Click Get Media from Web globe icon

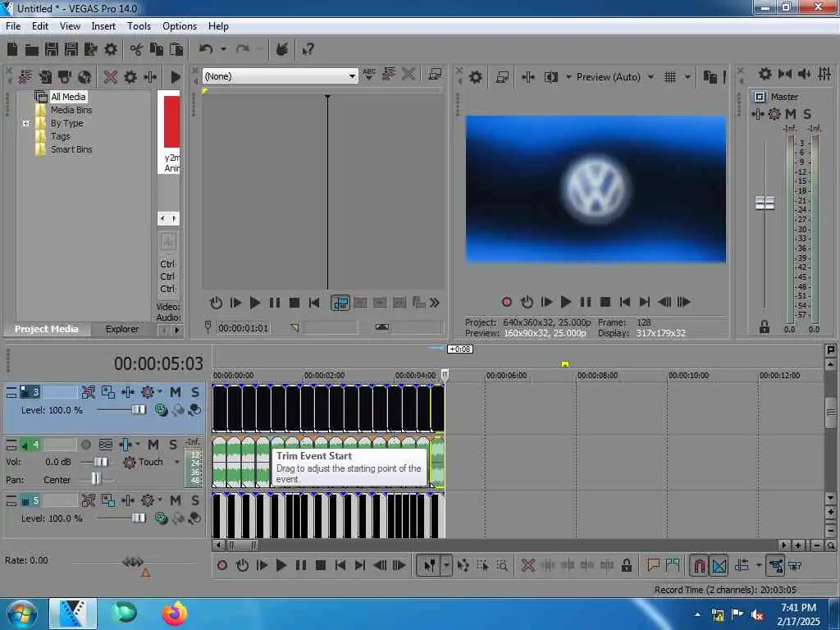(x=84, y=77)
